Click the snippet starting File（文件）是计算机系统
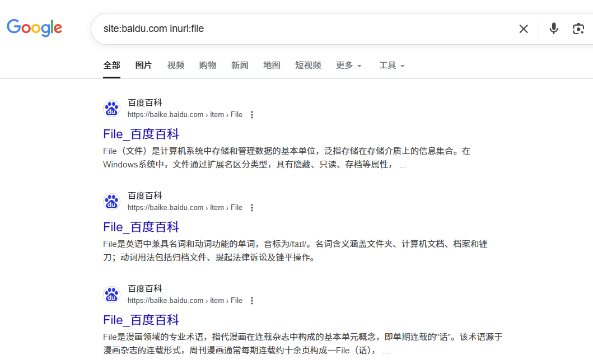593x364 pixels. point(287,158)
